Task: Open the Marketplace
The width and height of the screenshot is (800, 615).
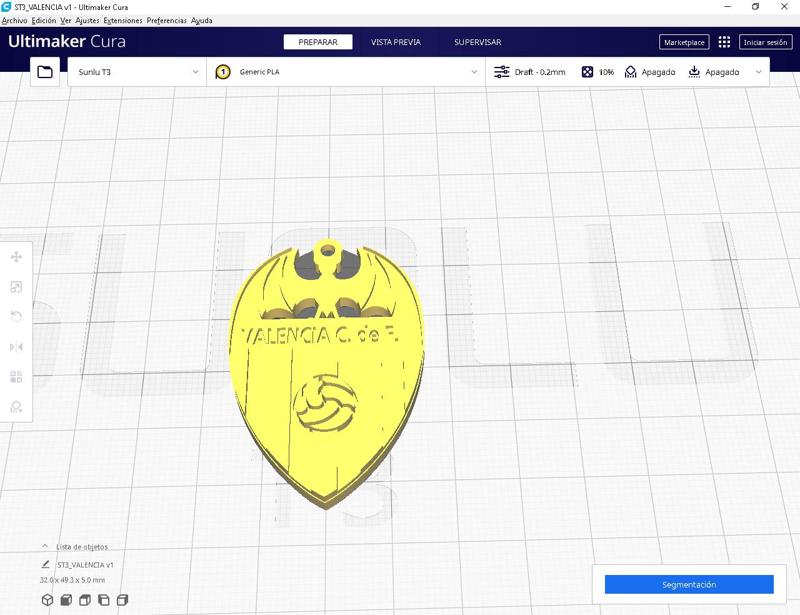Action: click(684, 42)
